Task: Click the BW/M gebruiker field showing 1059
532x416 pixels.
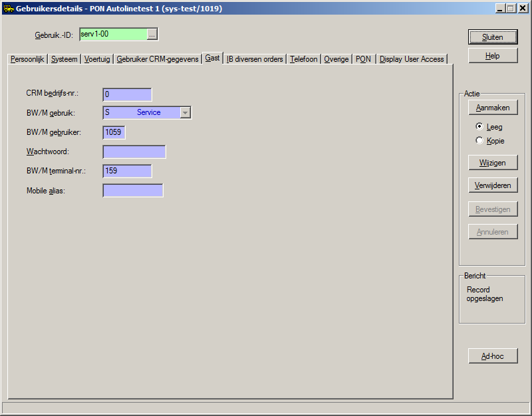Action: coord(114,132)
